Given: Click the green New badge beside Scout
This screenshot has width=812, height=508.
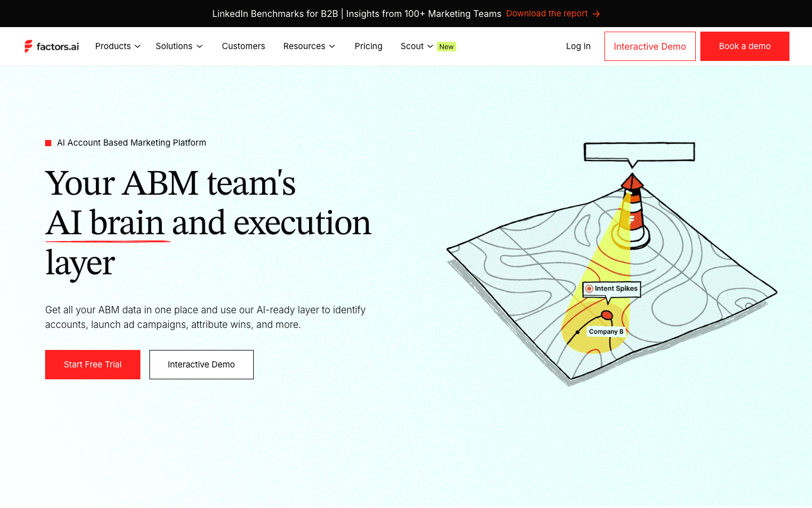Looking at the screenshot, I should click(447, 47).
